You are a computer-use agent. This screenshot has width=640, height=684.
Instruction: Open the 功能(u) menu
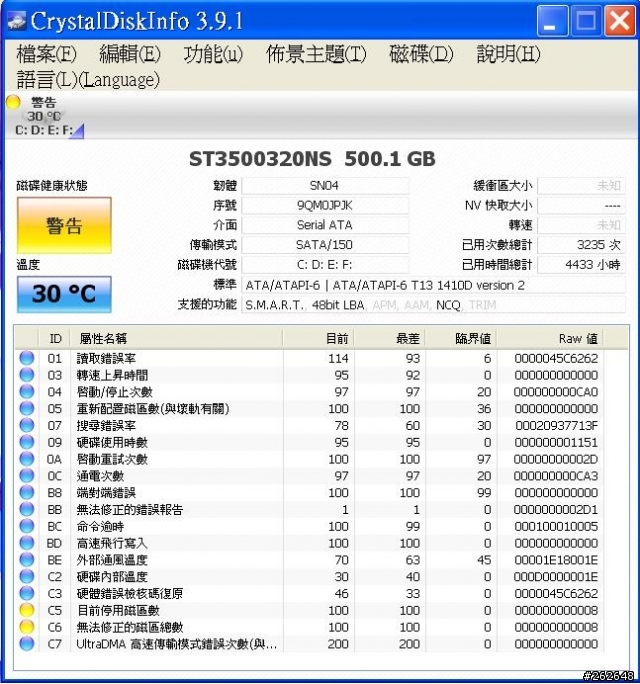click(x=212, y=54)
